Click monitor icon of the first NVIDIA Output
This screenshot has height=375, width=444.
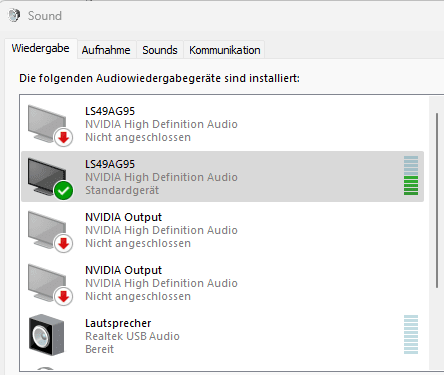[47, 230]
